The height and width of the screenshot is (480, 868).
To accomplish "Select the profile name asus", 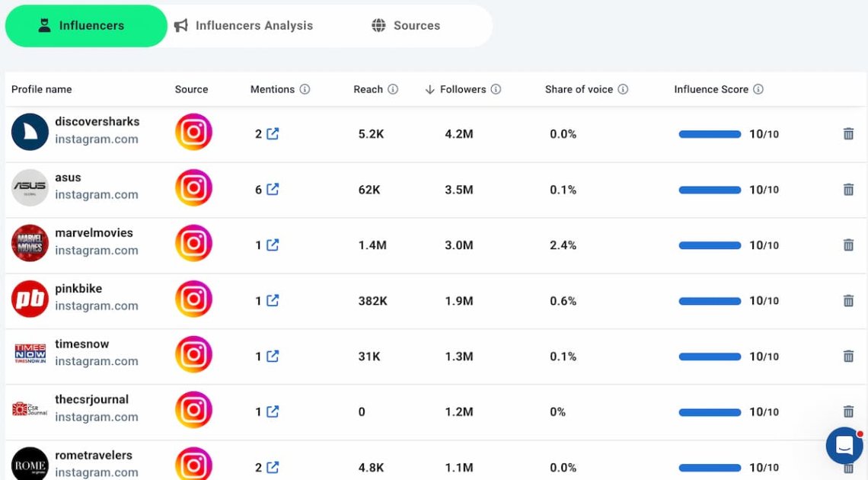I will pyautogui.click(x=68, y=177).
